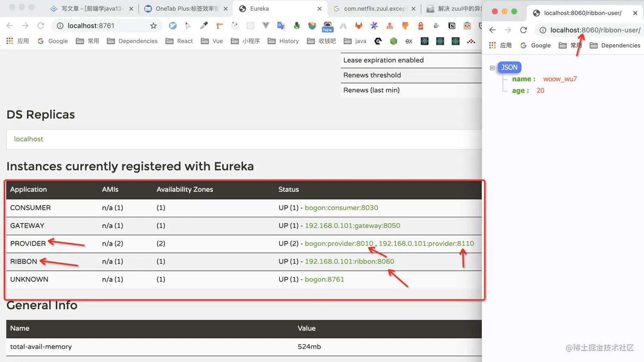The image size is (644, 362).
Task: Bookmark this page with the star icon
Action: coord(153,26)
